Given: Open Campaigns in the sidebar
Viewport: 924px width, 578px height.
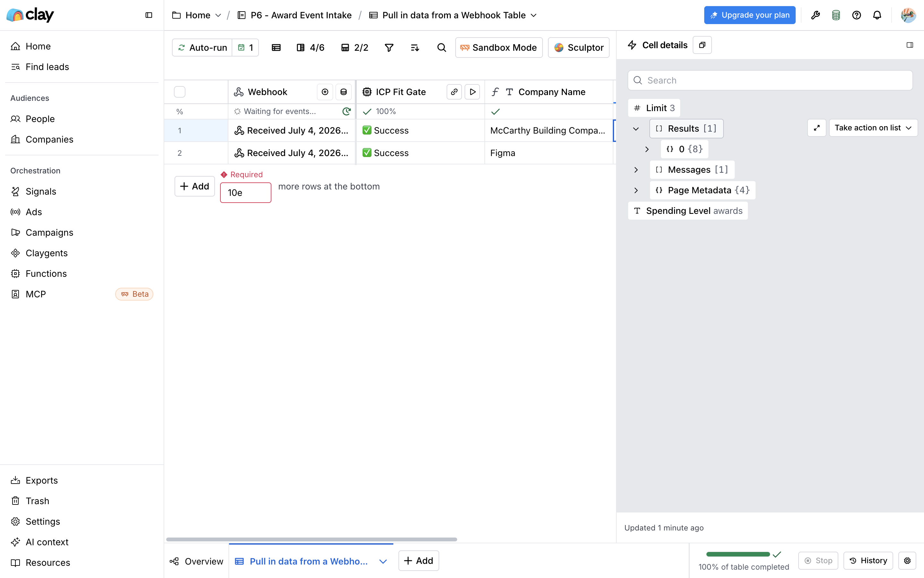Looking at the screenshot, I should (49, 232).
